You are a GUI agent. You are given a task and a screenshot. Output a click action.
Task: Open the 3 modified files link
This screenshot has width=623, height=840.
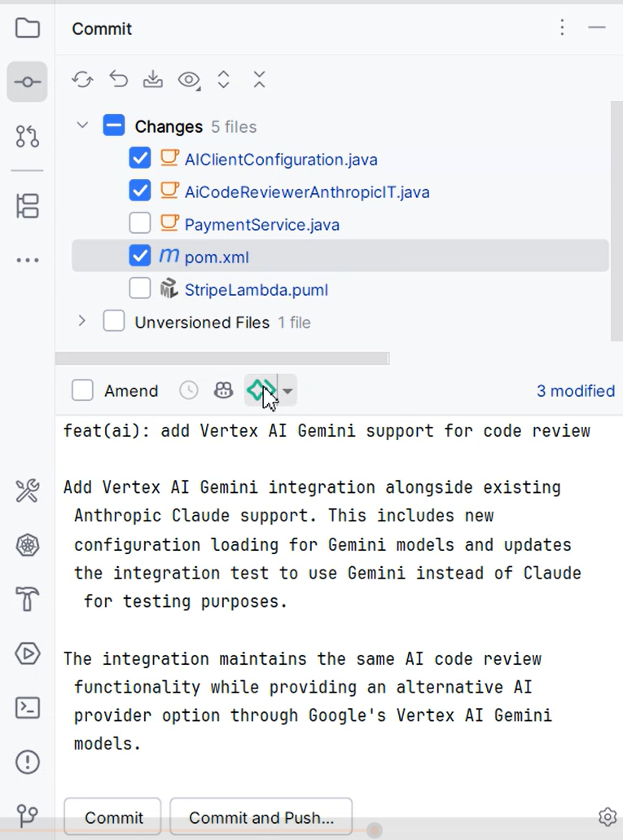[x=576, y=390]
